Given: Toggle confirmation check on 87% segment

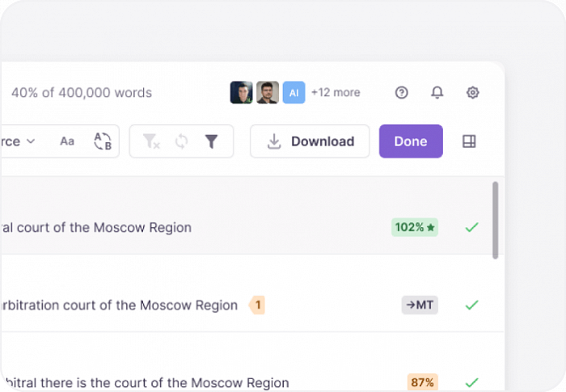Looking at the screenshot, I should click(471, 381).
